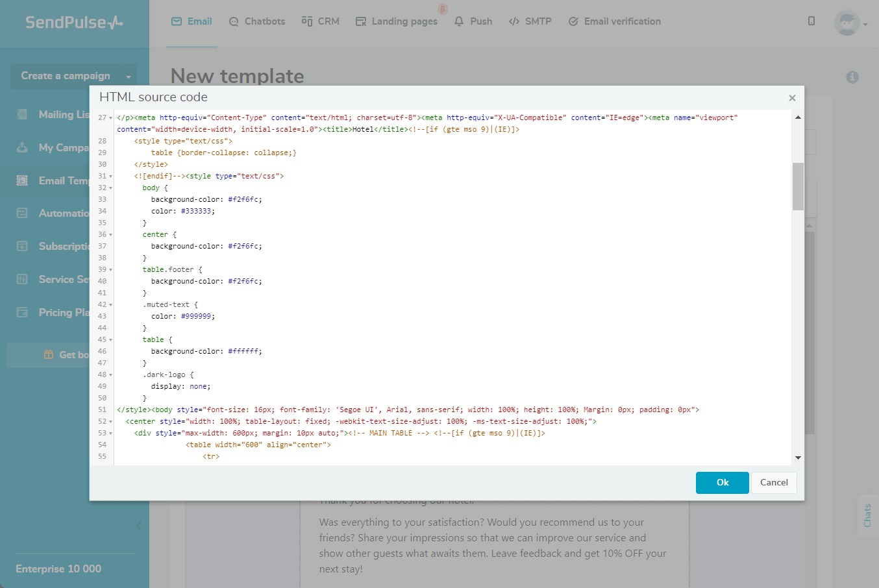
Task: Open Landing pages section
Action: [x=397, y=21]
